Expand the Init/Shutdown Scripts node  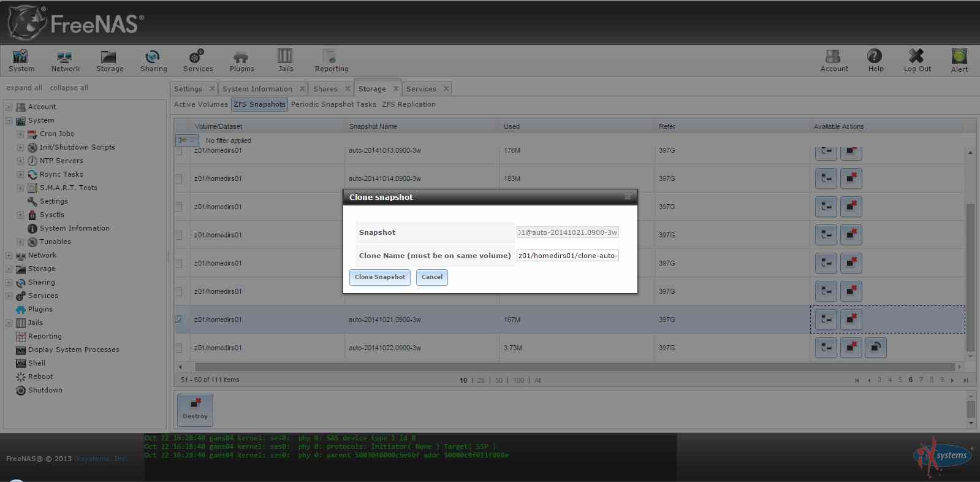pyautogui.click(x=20, y=147)
